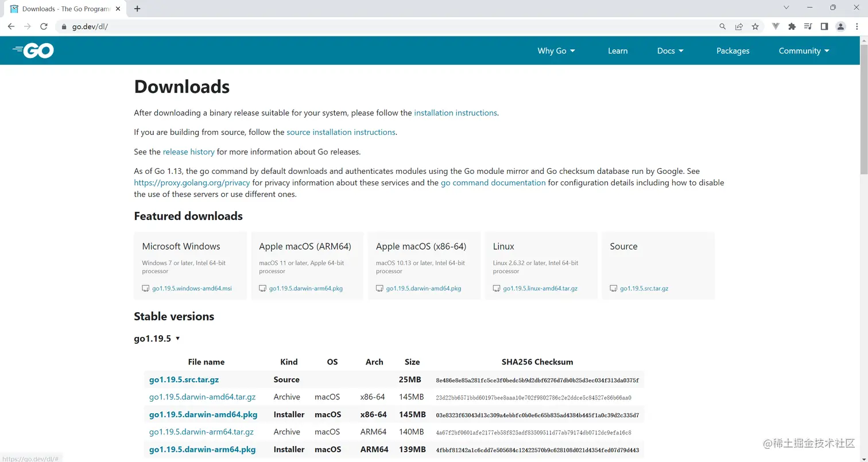Click the checksum starting with 8e486e8e85a2
This screenshot has width=868, height=462.
(537, 380)
